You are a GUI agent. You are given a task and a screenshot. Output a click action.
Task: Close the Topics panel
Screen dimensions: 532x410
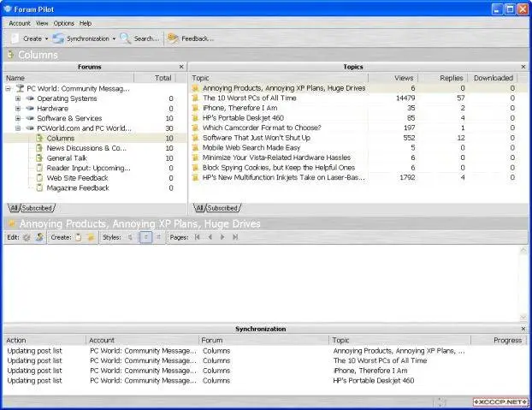point(523,67)
